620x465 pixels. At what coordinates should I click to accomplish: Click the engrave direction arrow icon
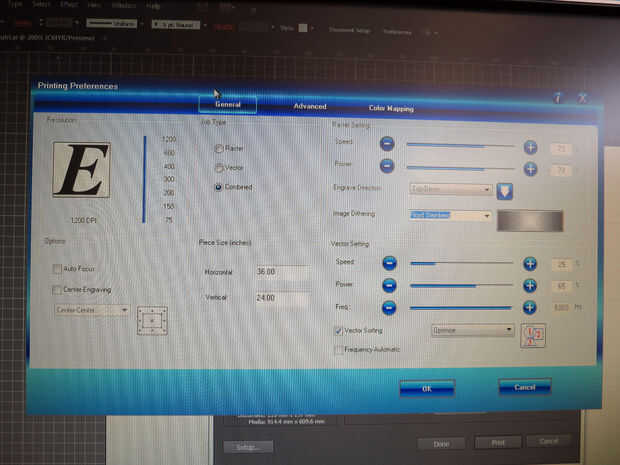click(505, 191)
